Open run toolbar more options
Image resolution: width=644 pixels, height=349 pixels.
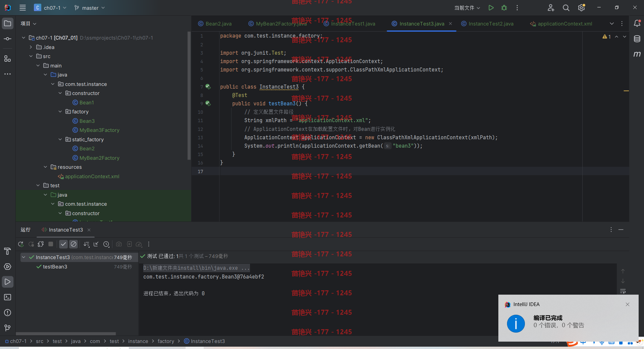[149, 244]
